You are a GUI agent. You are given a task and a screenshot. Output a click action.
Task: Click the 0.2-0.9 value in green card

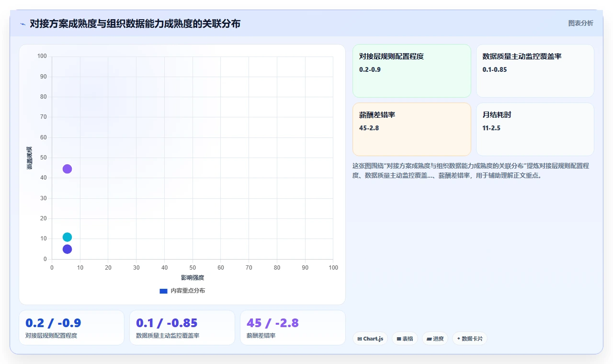[x=370, y=69]
